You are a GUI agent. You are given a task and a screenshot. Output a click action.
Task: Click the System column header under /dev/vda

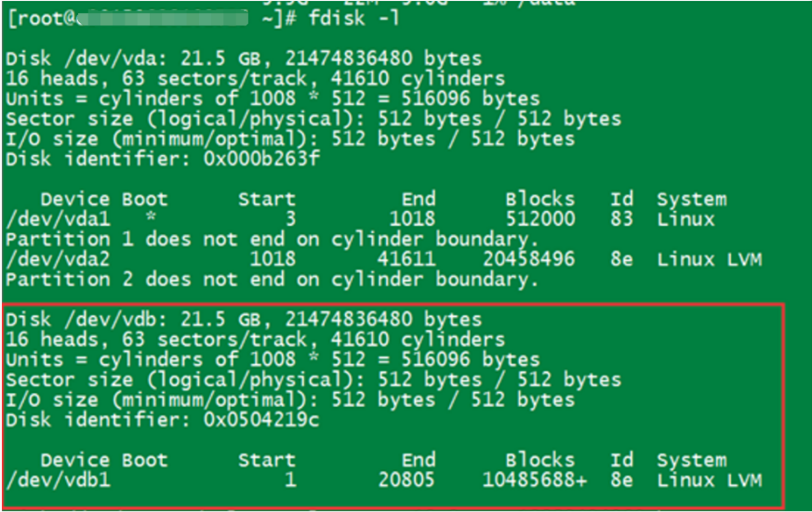tap(691, 199)
